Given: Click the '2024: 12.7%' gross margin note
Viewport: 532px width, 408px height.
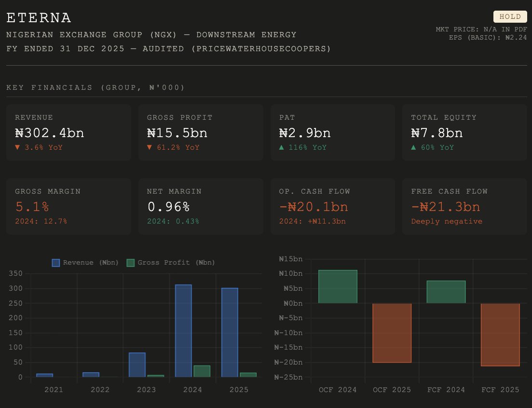Looking at the screenshot, I should click(x=41, y=221).
